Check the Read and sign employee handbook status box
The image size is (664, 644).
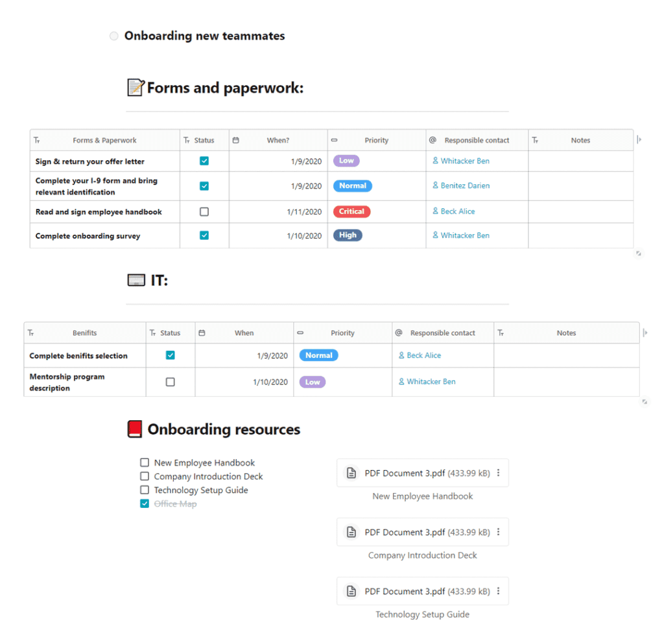(204, 211)
